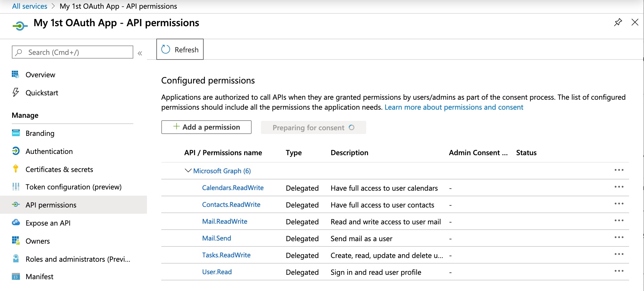644x291 pixels.
Task: Click the Manifest icon in sidebar
Action: point(16,276)
